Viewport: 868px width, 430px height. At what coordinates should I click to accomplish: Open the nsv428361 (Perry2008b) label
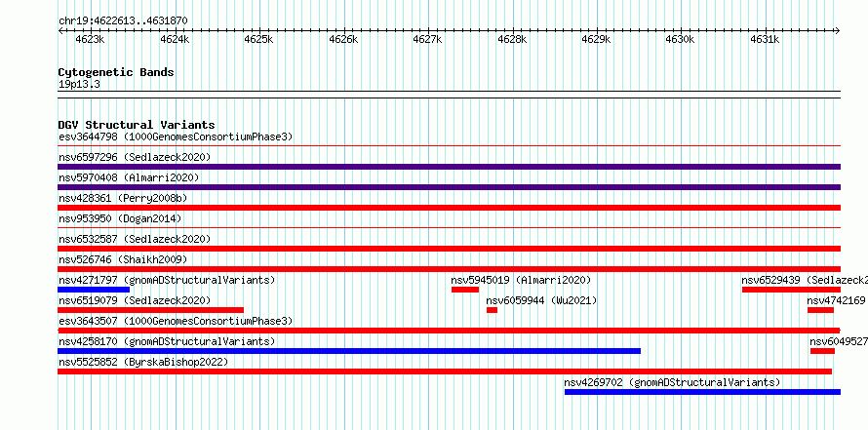122,198
